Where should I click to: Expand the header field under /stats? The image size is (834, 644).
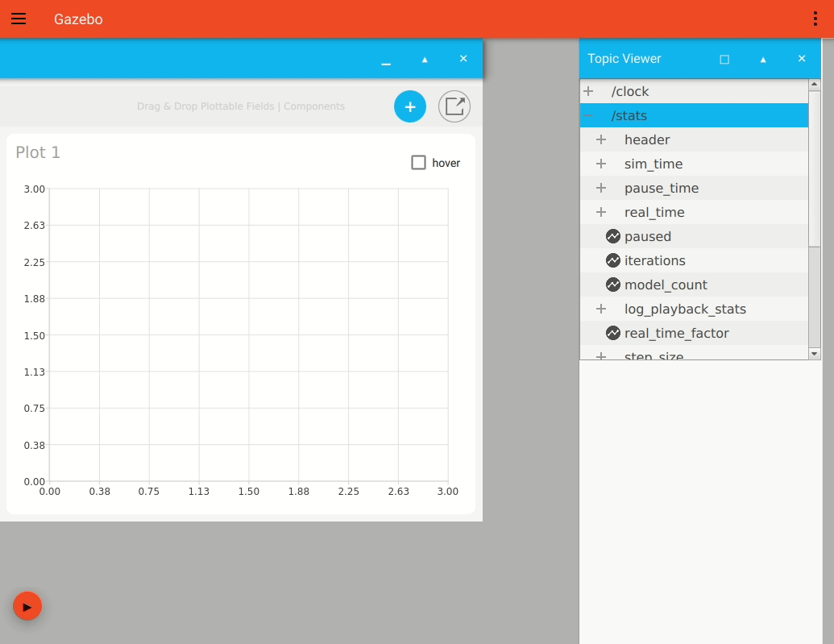[601, 139]
